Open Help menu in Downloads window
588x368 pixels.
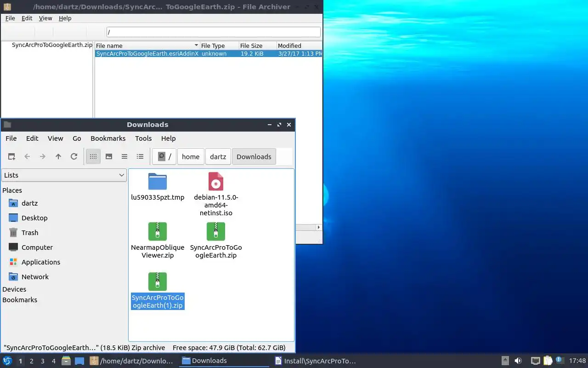pos(169,138)
